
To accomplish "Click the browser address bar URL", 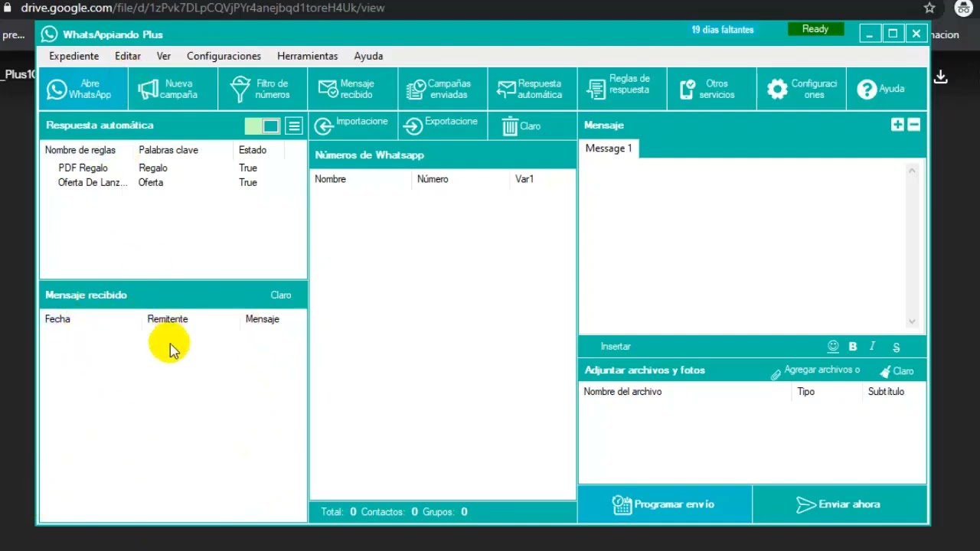I will pos(203,8).
